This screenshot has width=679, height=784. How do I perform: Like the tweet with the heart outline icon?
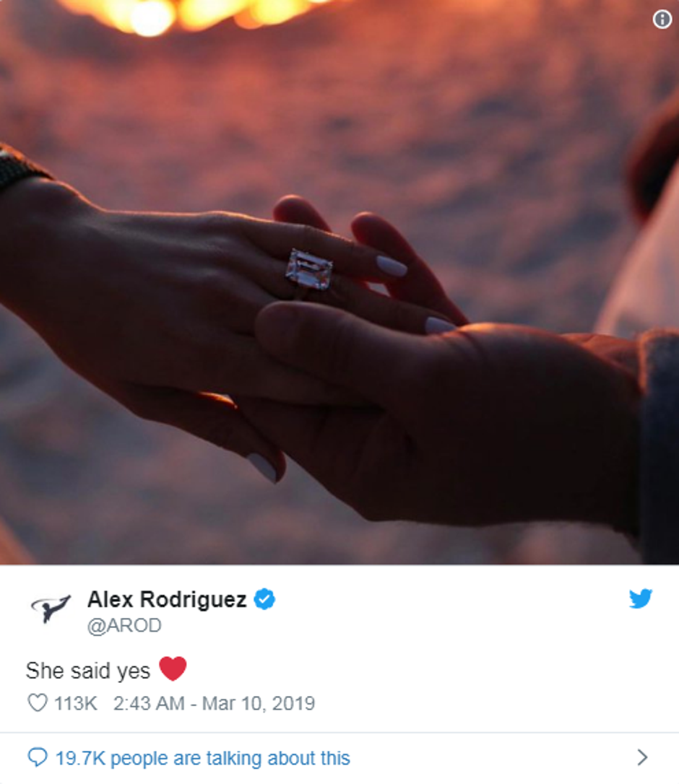[x=38, y=703]
